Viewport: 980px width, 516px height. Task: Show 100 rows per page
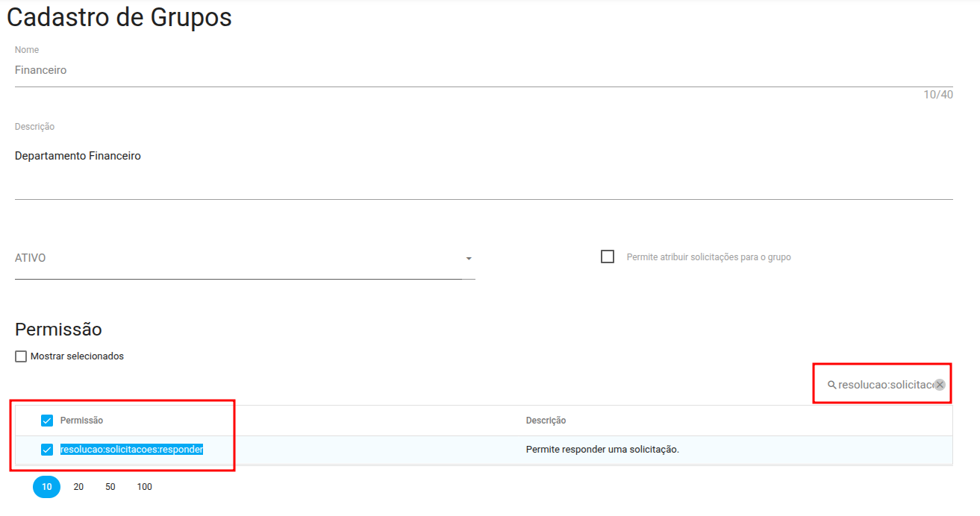(x=144, y=487)
